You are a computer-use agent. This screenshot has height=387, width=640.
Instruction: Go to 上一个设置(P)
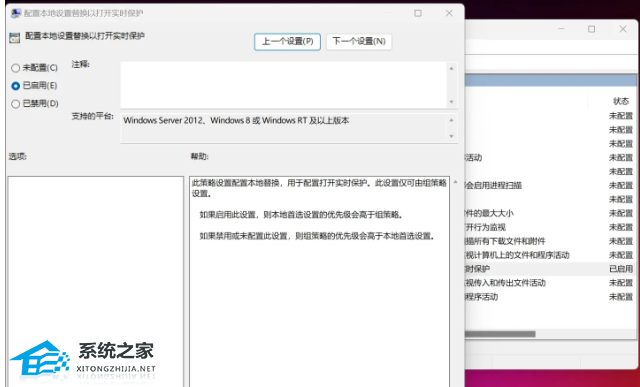pos(287,42)
